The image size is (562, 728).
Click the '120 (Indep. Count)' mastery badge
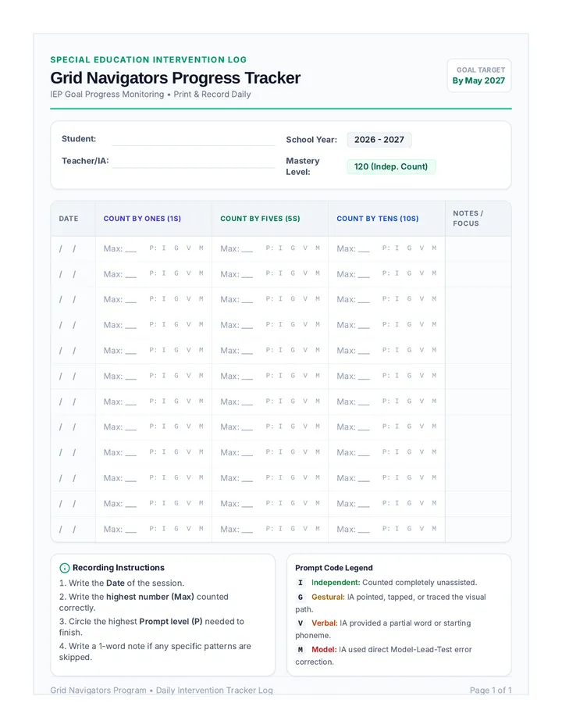tap(391, 166)
